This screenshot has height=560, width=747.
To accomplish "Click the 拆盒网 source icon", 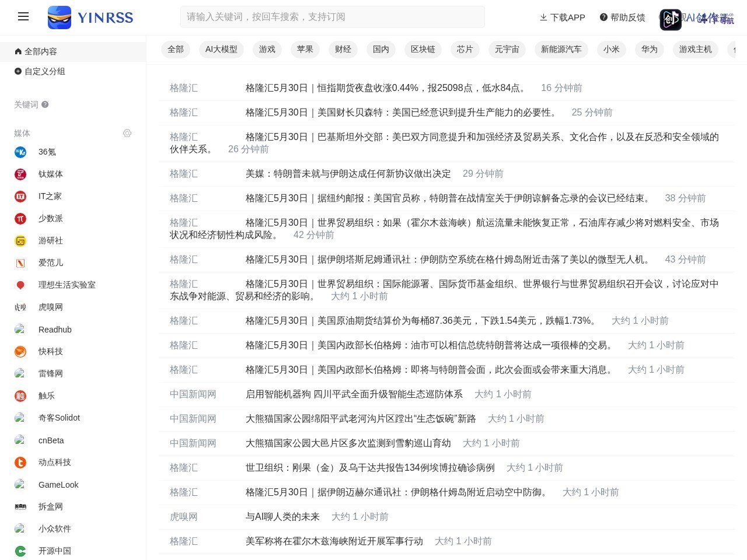I will coord(20,507).
